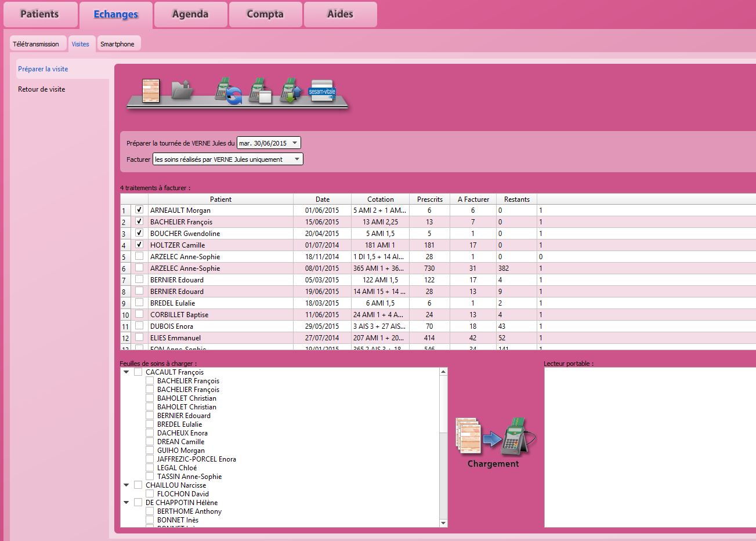Screen dimensions: 756x541
Task: Collapse the CHAILLOU Narcisse tree node
Action: [126, 485]
